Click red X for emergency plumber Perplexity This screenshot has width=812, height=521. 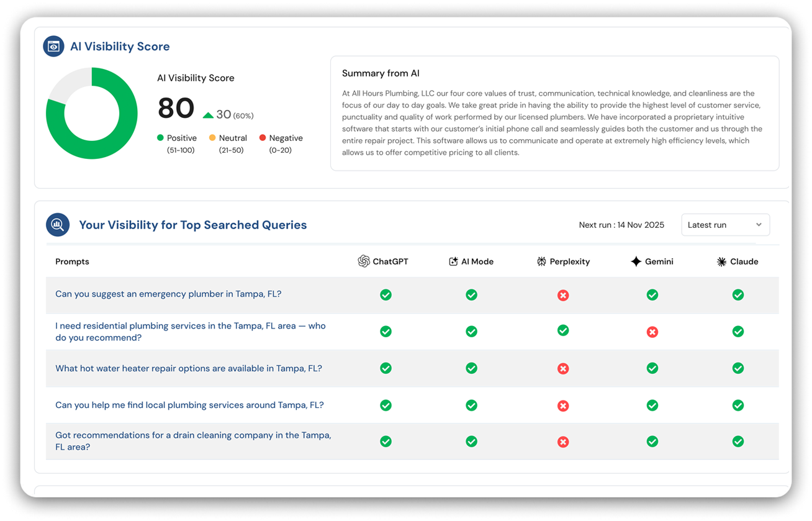(x=563, y=295)
